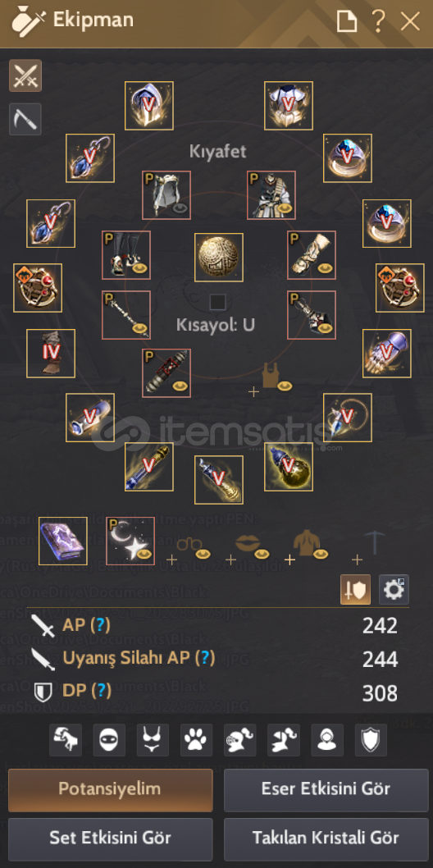Screen dimensions: 433x868
Task: Select the golden alchemy stone slot
Action: [x=289, y=467]
